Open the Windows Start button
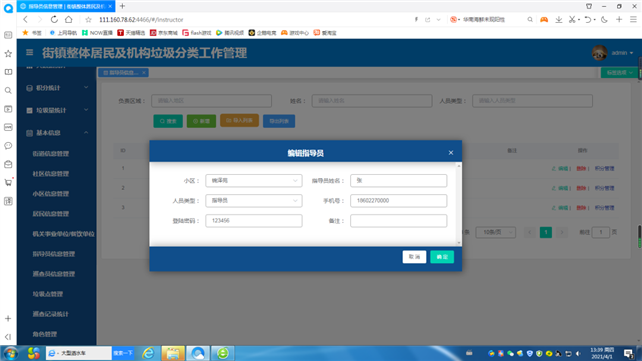The height and width of the screenshot is (361, 642). tap(11, 353)
